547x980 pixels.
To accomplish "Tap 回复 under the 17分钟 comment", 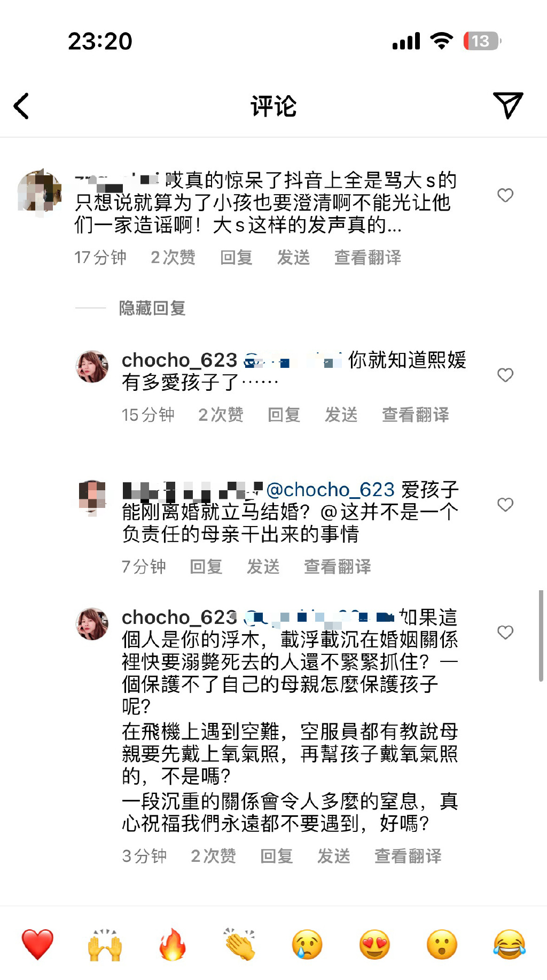I will 236,258.
